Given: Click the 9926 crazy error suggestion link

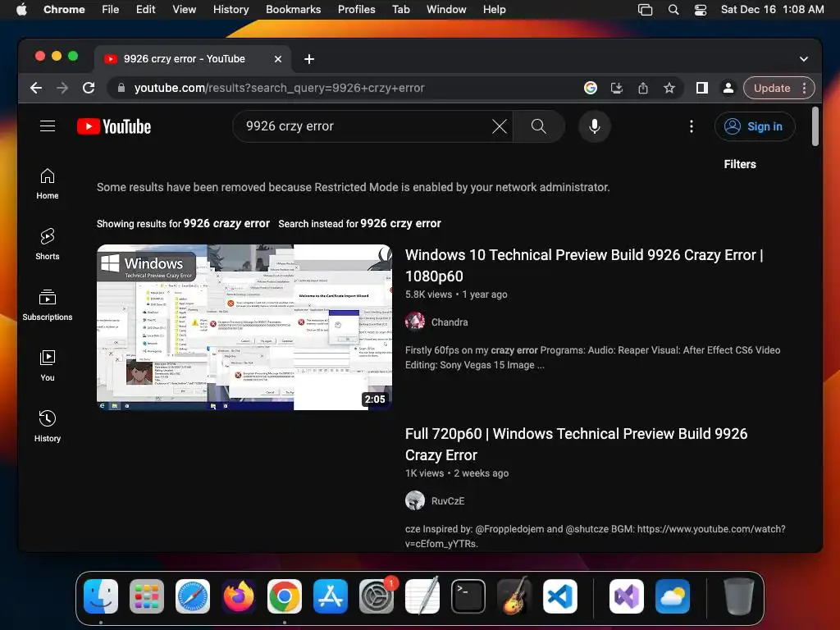Looking at the screenshot, I should 226,223.
